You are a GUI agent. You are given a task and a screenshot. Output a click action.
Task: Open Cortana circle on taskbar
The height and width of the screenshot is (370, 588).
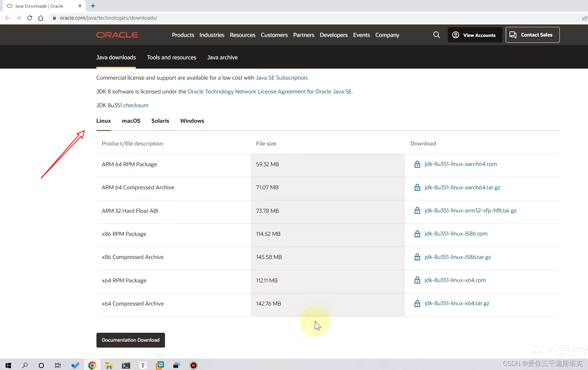point(41,365)
